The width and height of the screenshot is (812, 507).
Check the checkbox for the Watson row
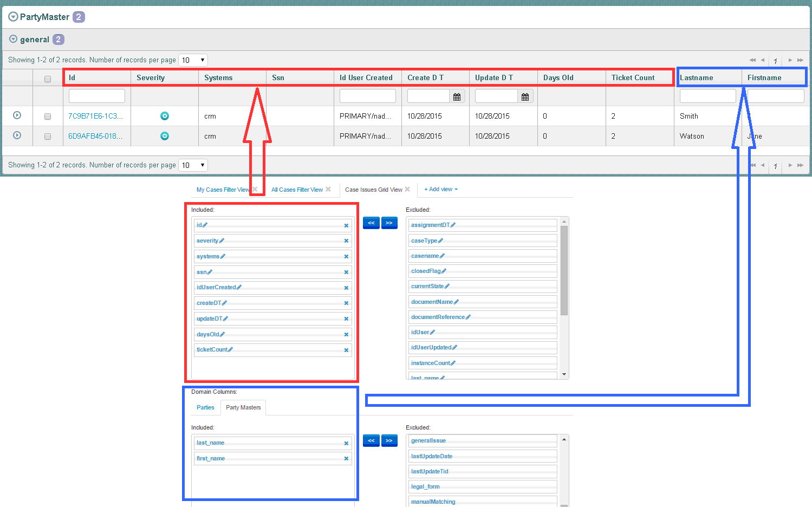click(x=48, y=136)
